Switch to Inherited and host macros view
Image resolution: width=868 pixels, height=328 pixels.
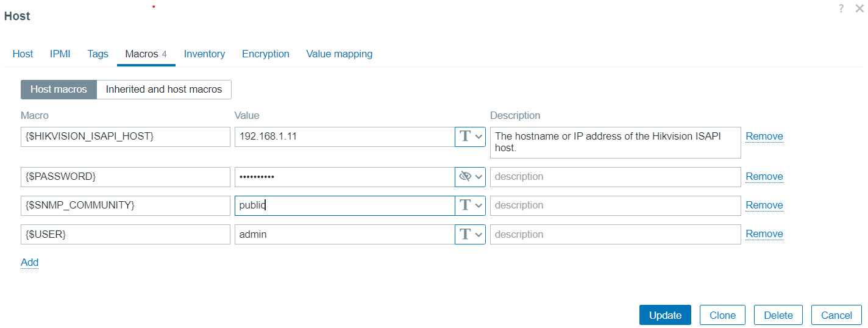point(164,89)
